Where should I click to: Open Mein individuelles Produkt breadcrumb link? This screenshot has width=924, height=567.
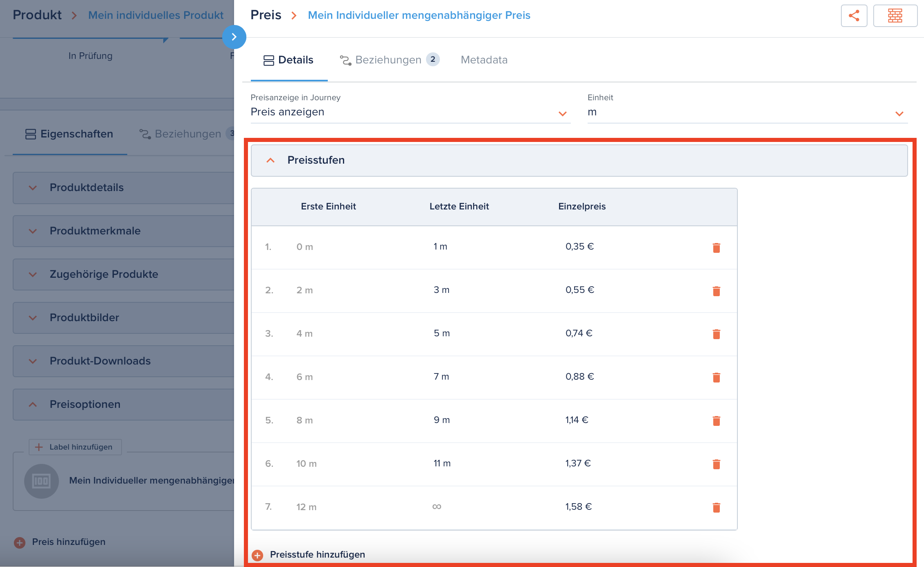156,15
